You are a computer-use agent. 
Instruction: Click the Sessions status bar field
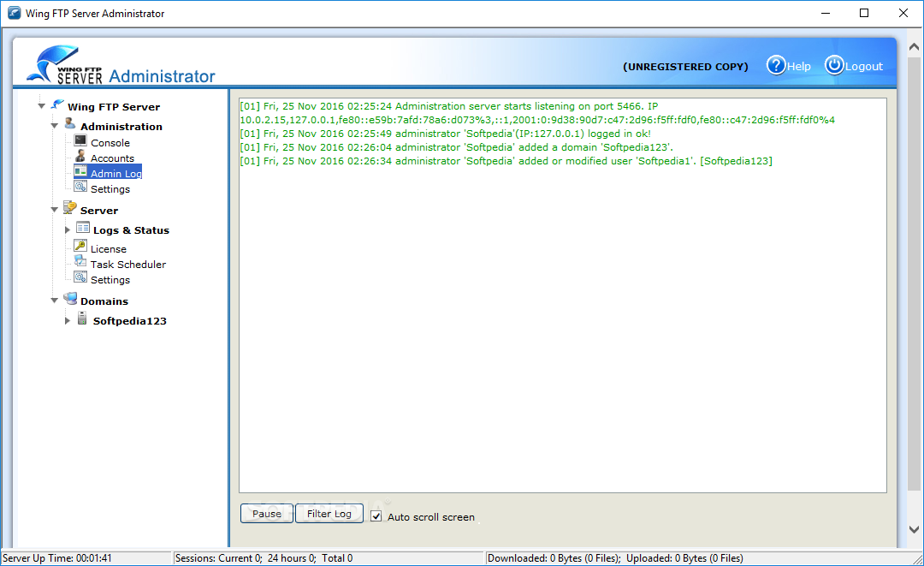tap(329, 557)
